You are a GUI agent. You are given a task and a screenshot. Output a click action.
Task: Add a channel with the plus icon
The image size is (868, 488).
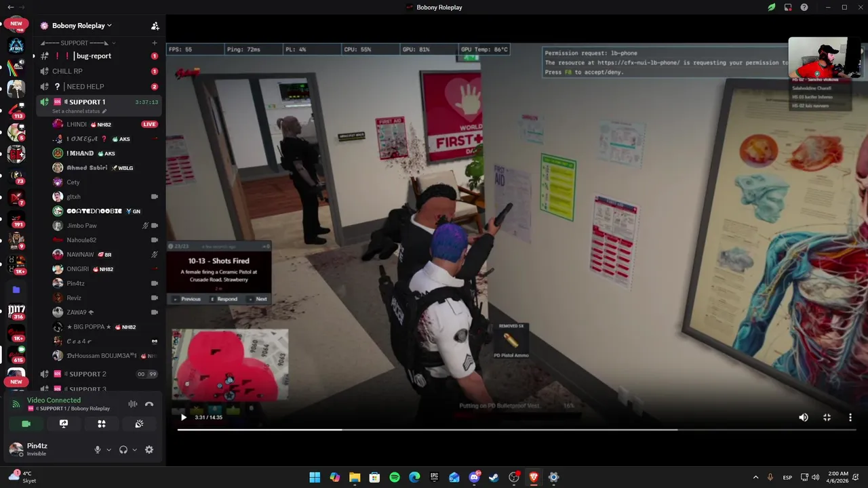[x=155, y=43]
